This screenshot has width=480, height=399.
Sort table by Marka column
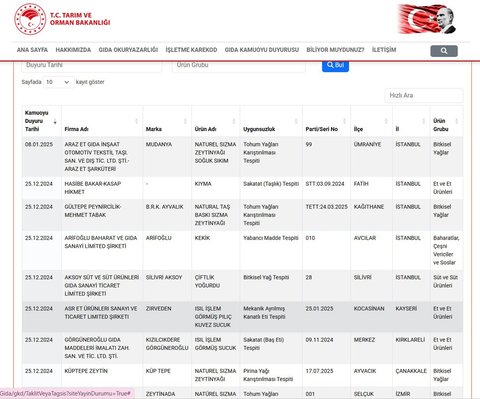[x=185, y=121]
